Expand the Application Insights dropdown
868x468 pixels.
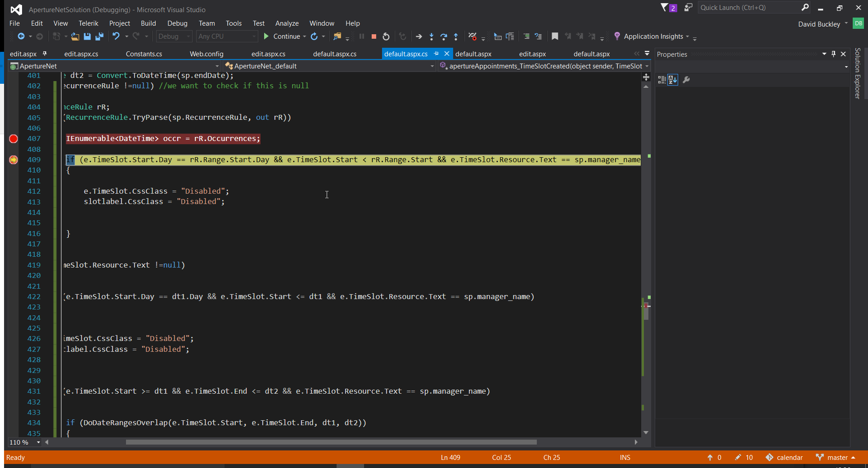pyautogui.click(x=688, y=36)
